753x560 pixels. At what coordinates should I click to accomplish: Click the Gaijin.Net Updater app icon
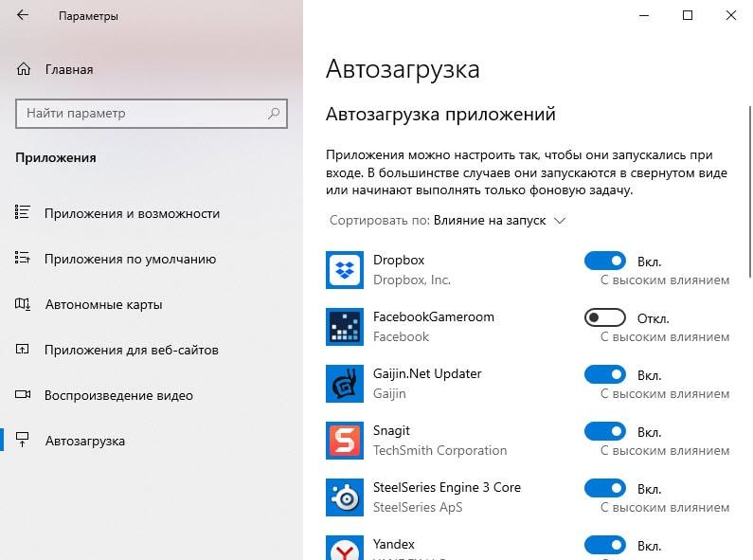coord(345,384)
